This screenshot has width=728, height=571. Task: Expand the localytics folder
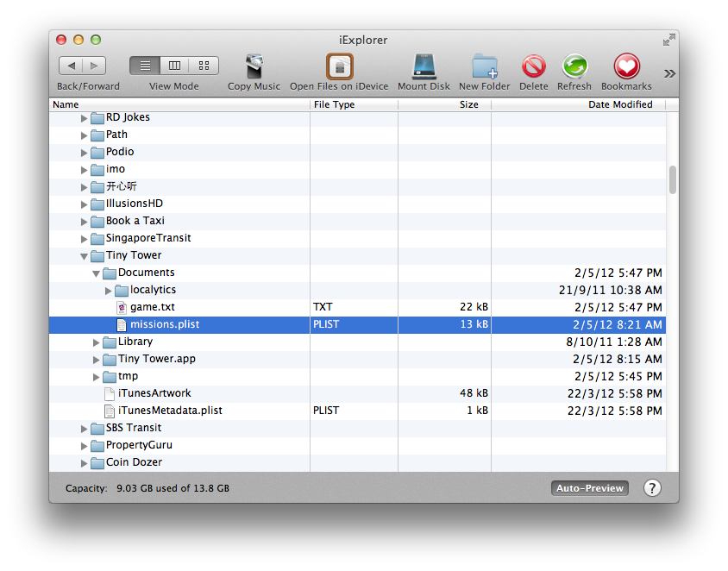108,291
